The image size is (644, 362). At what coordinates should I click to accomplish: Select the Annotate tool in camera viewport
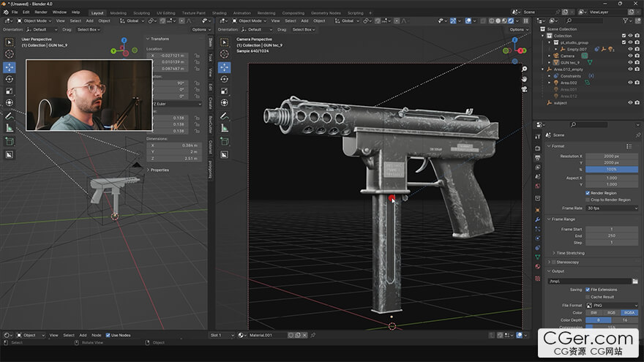[x=224, y=116]
